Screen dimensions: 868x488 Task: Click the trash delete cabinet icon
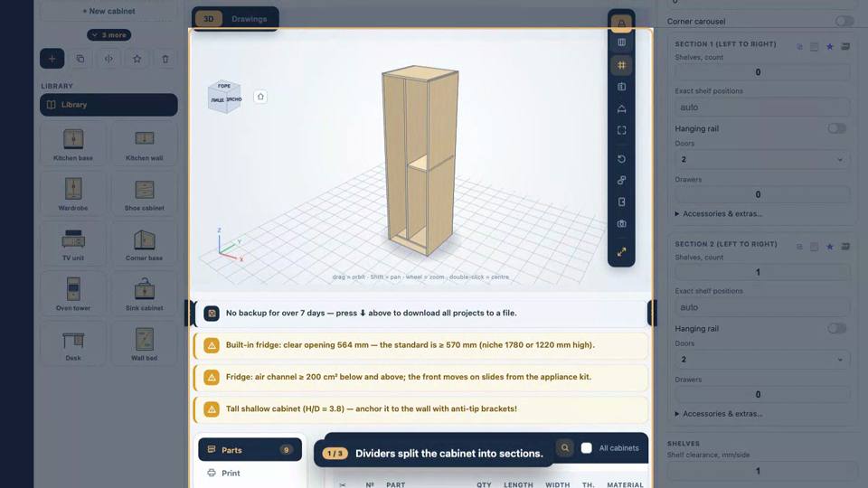coord(165,59)
